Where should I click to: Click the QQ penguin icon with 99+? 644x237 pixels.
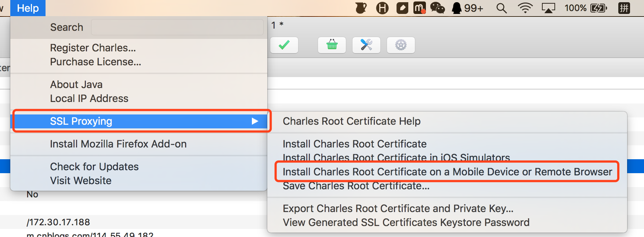tap(467, 8)
